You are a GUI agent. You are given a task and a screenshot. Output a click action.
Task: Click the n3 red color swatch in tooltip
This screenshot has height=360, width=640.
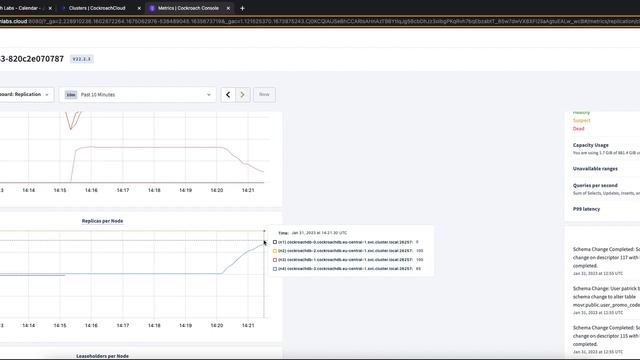(x=275, y=260)
